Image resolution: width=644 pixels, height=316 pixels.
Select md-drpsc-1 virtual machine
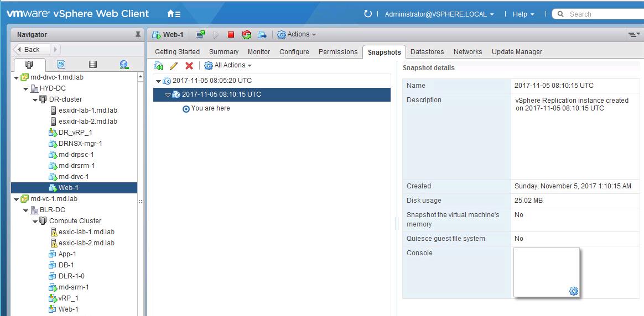(x=76, y=155)
